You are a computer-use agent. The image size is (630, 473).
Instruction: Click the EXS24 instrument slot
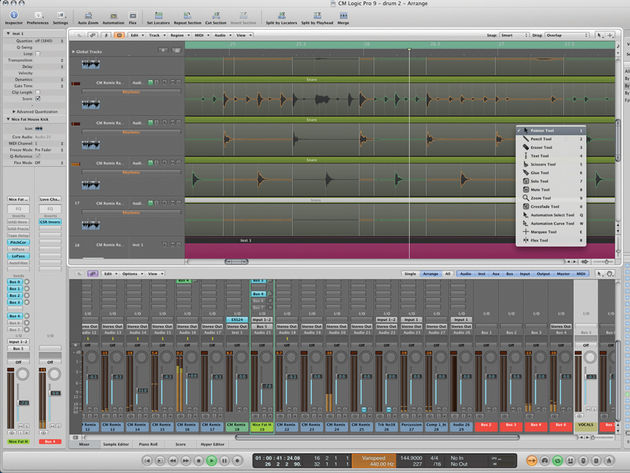[237, 320]
